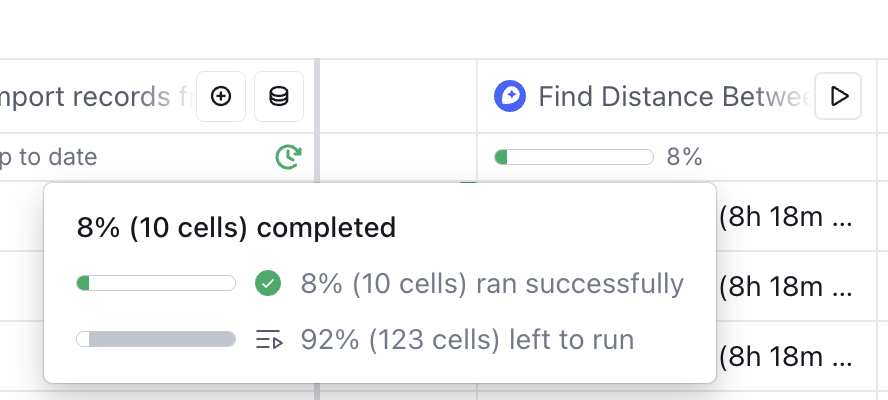The image size is (888, 400).
Task: Click the blue Find Distance Between column icon
Action: click(x=510, y=96)
